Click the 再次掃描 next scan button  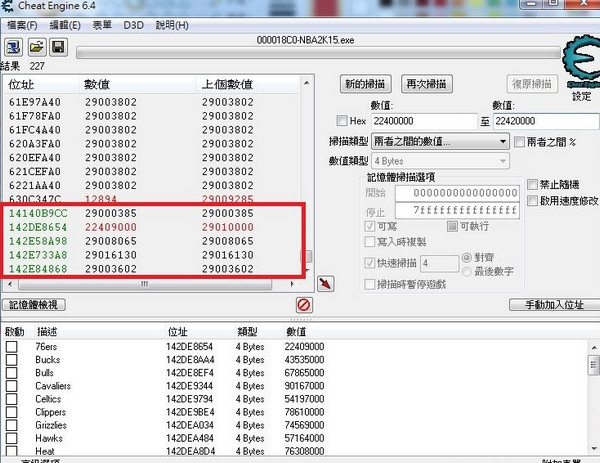(427, 83)
